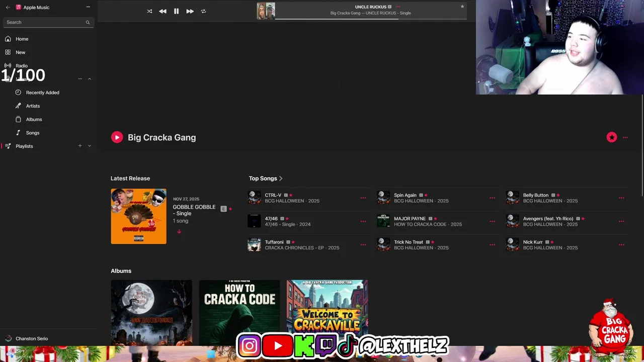Open more options for Nick Kurr

[621, 245]
